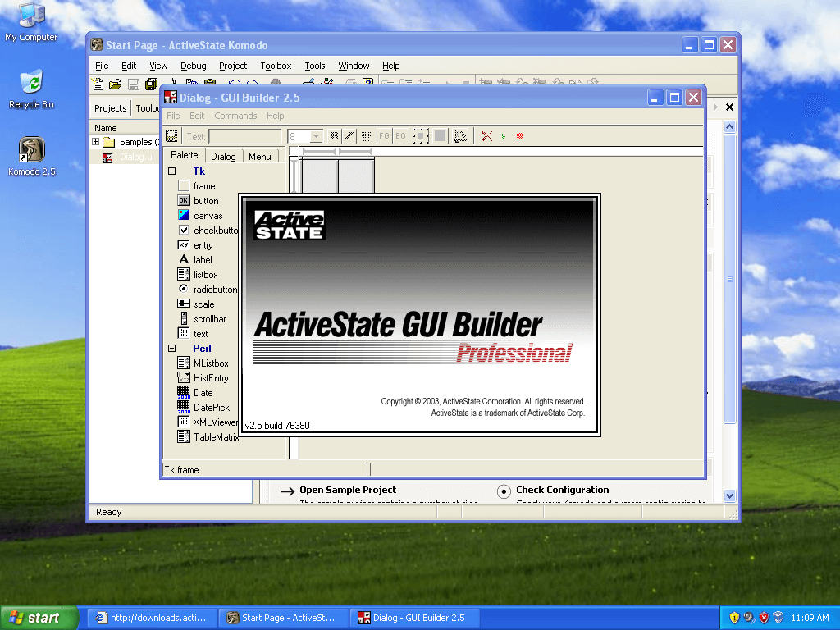Click the BG background color button
The width and height of the screenshot is (840, 630).
400,136
